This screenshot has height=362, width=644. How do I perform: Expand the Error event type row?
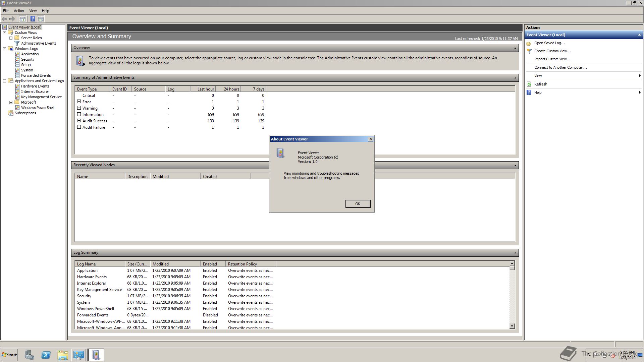click(79, 102)
